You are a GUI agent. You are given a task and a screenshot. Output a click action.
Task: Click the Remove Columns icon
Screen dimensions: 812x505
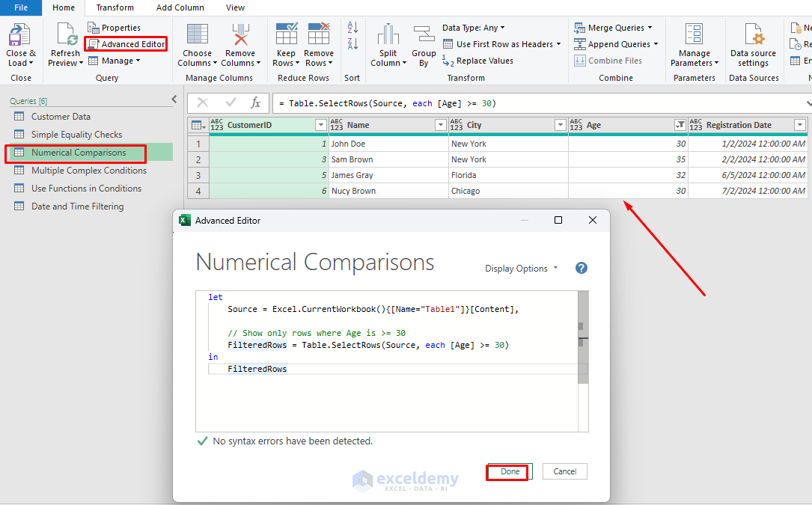click(x=240, y=34)
